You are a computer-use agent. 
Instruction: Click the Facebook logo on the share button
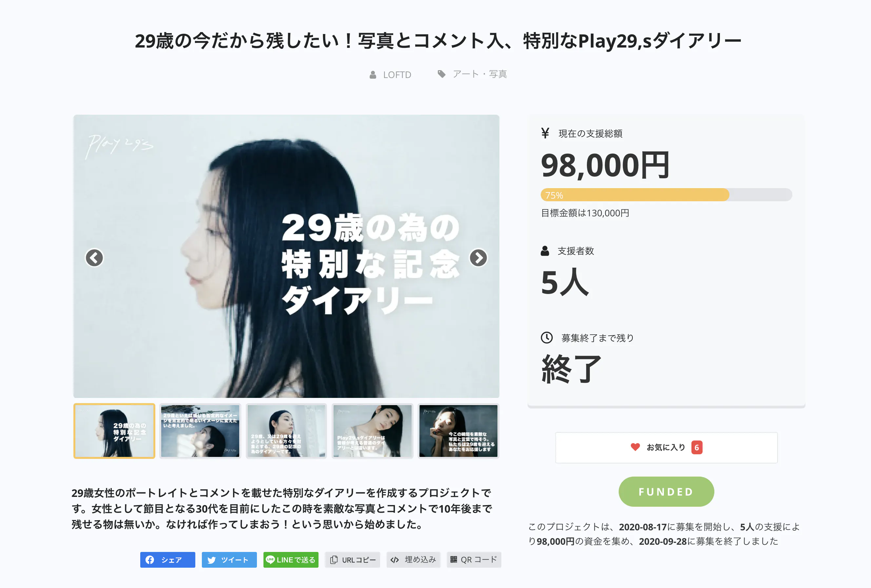150,559
